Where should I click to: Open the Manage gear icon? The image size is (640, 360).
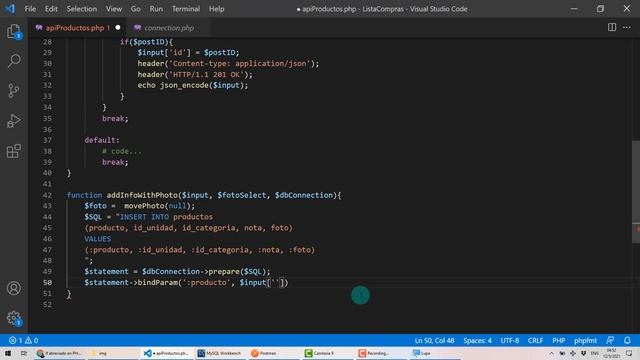click(x=14, y=318)
